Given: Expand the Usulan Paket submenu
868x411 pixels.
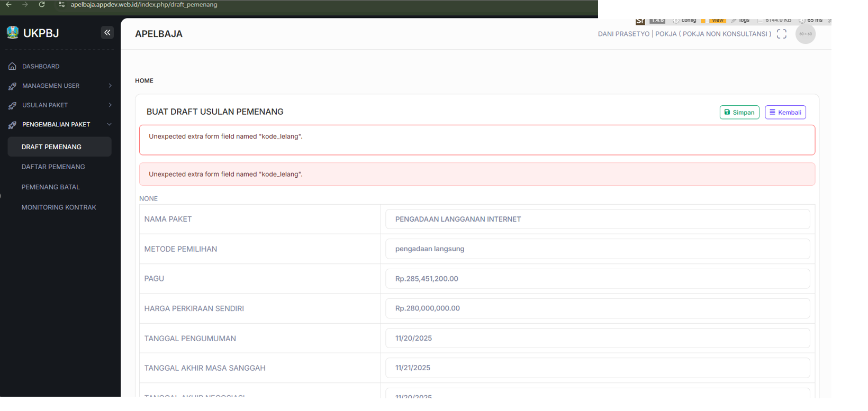Looking at the screenshot, I should 110,105.
